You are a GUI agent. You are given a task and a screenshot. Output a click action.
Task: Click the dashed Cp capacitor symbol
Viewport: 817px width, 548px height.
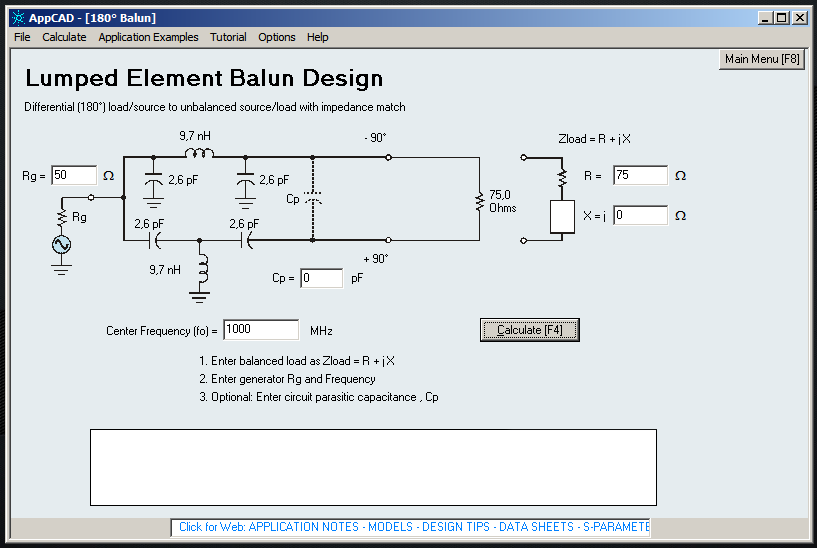click(313, 198)
